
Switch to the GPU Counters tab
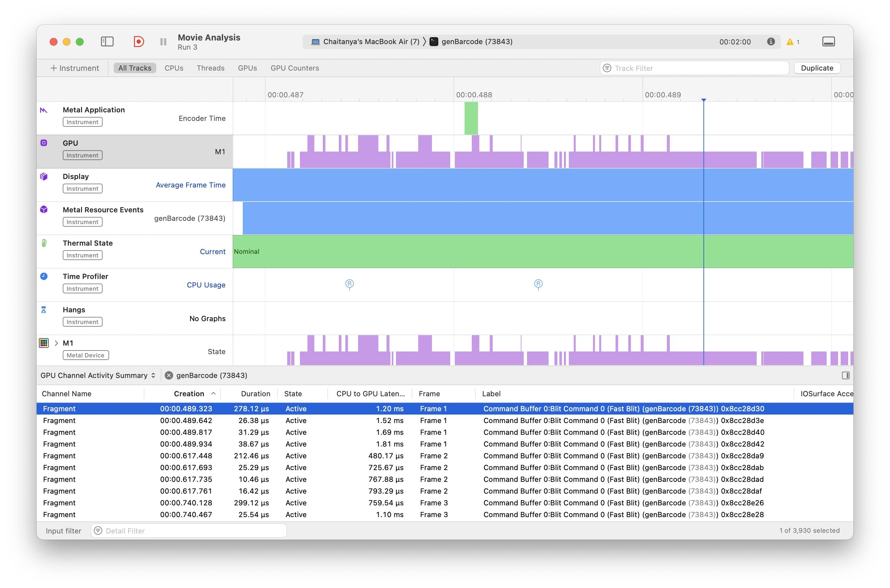pyautogui.click(x=295, y=68)
